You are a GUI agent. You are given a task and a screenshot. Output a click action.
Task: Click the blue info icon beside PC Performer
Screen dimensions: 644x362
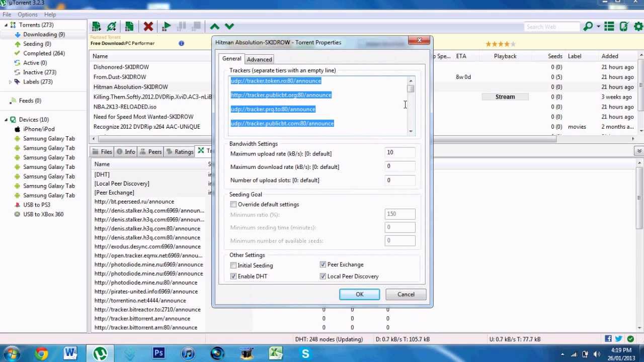pyautogui.click(x=181, y=43)
